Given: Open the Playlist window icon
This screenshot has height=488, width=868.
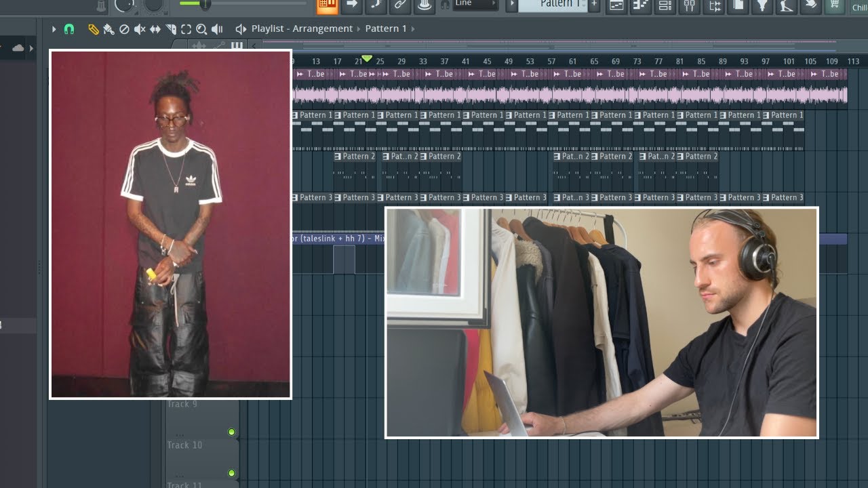Looking at the screenshot, I should (x=616, y=5).
